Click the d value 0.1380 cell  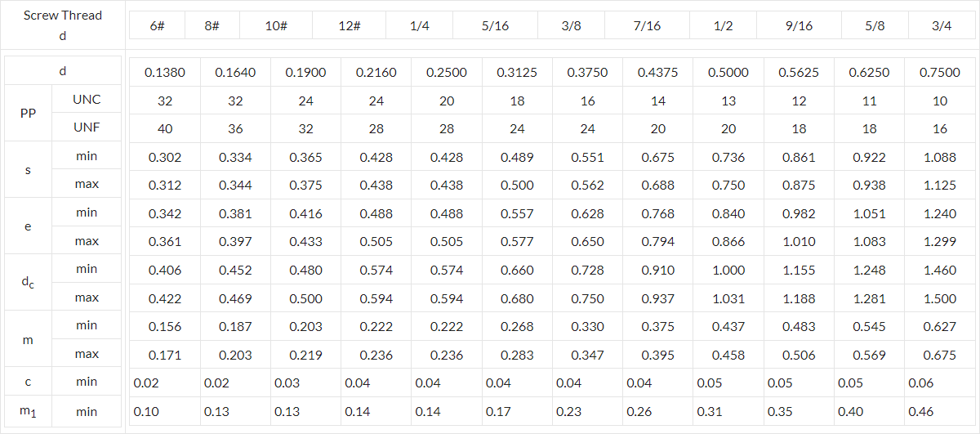click(x=165, y=72)
